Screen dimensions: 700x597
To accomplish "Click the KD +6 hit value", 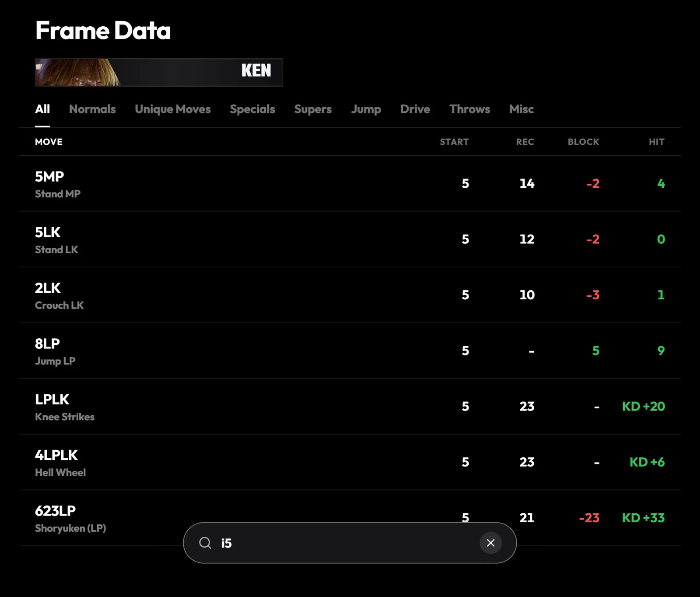I will 647,462.
